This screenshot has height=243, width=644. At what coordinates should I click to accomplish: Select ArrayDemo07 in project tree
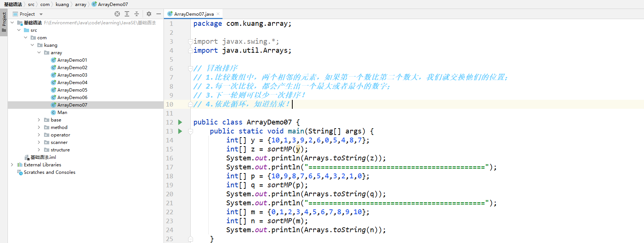72,105
